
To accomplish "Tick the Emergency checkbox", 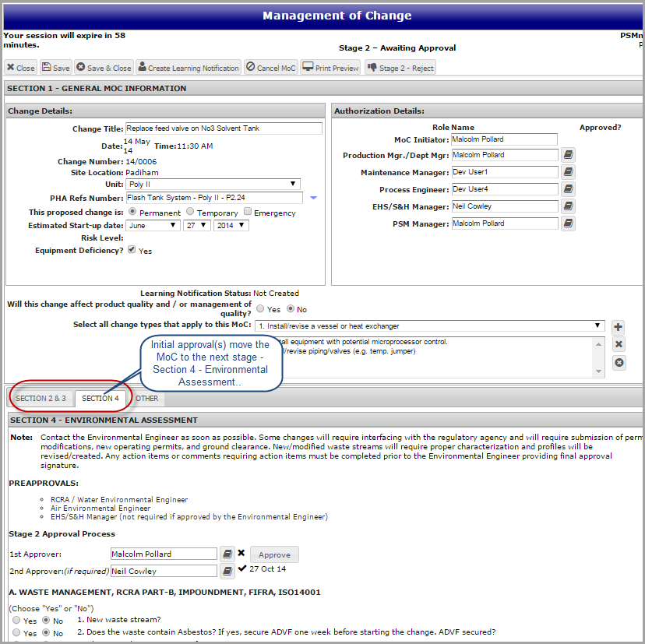I will [248, 212].
